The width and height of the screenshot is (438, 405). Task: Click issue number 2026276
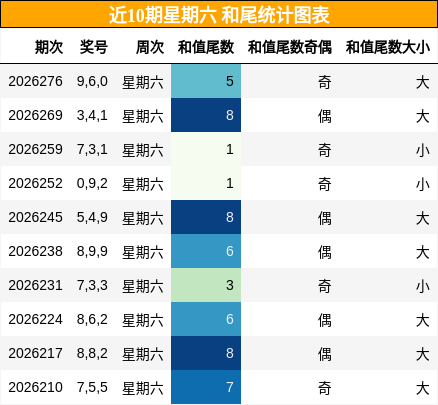point(35,81)
